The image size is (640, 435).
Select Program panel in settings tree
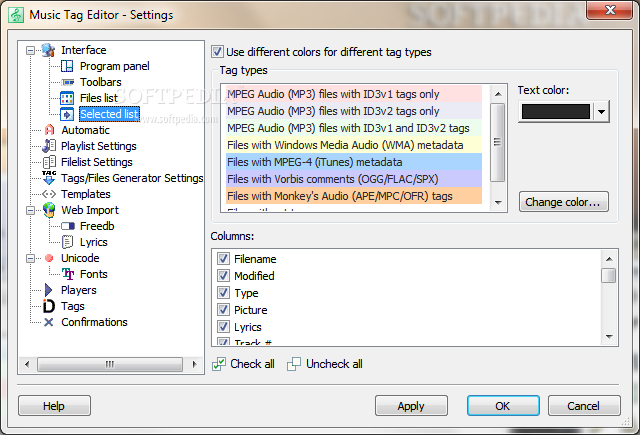(114, 66)
